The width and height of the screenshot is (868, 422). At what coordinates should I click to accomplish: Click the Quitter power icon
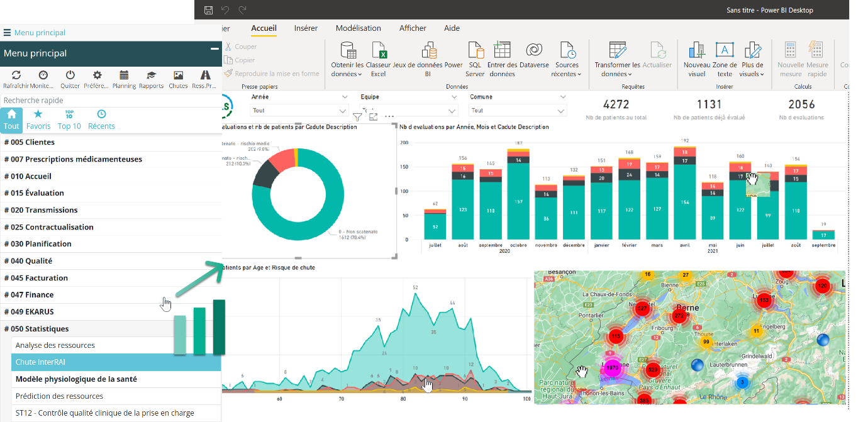pos(70,75)
